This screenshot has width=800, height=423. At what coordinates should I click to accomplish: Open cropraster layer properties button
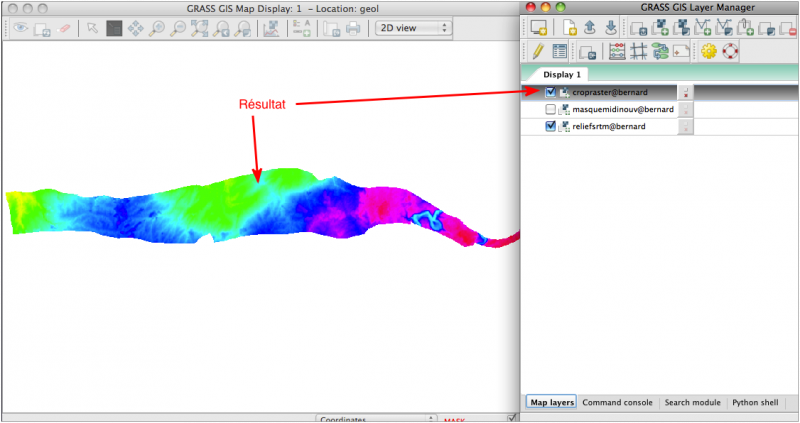click(685, 92)
